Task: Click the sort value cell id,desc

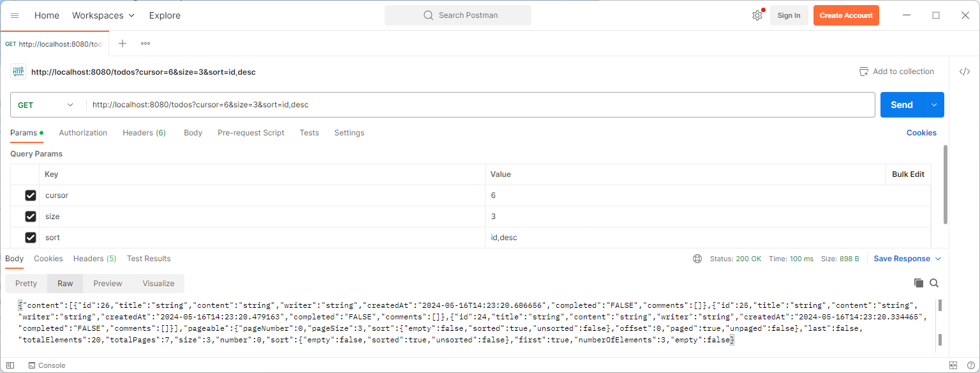Action: click(x=708, y=238)
